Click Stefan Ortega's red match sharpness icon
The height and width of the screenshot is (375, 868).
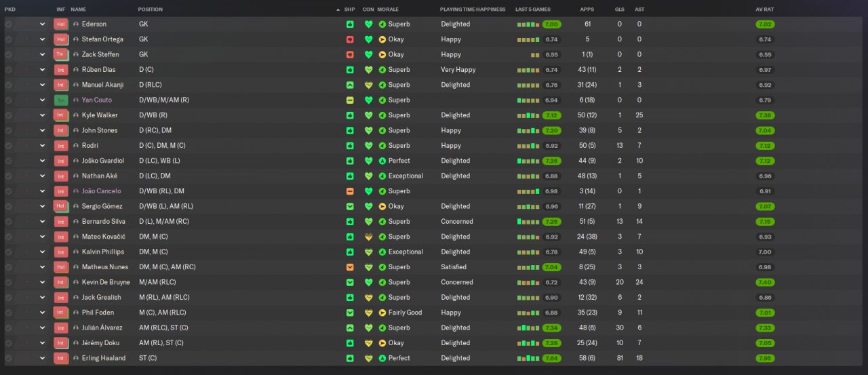(350, 39)
